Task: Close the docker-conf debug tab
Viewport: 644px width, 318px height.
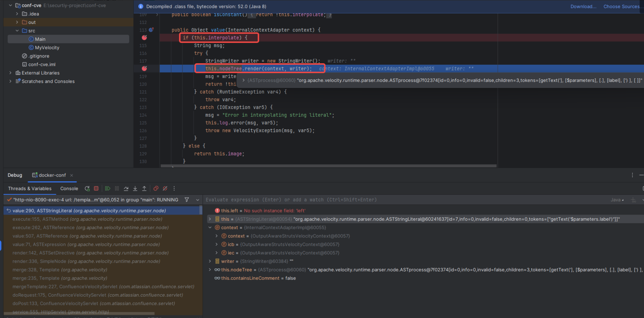Action: (x=72, y=175)
